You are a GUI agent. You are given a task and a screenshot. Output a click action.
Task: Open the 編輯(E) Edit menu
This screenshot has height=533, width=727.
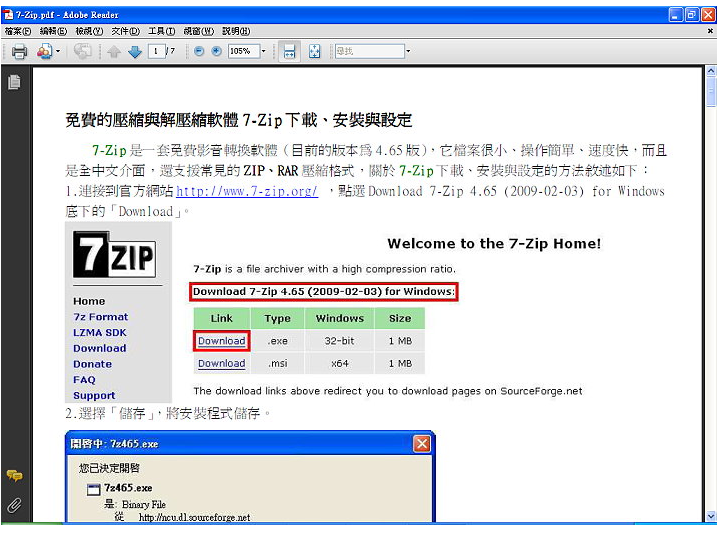53,31
